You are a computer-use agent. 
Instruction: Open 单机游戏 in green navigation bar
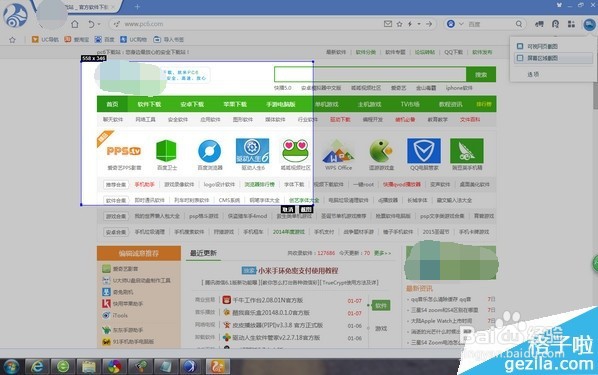(x=326, y=104)
